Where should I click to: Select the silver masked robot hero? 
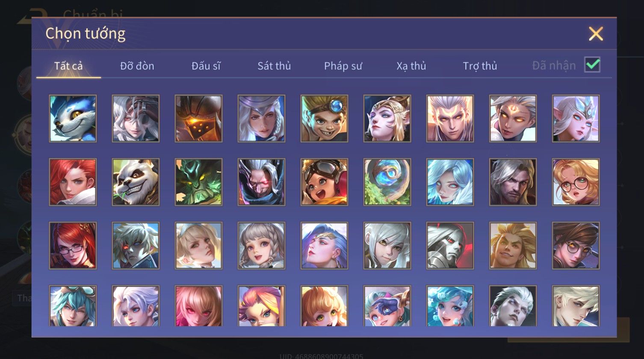[450, 246]
